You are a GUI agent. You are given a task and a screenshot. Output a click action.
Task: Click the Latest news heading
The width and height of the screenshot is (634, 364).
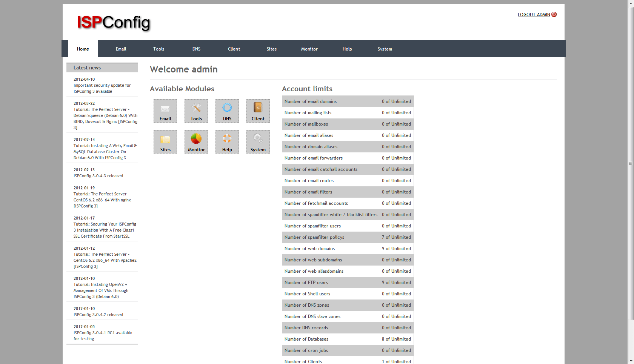pyautogui.click(x=87, y=68)
